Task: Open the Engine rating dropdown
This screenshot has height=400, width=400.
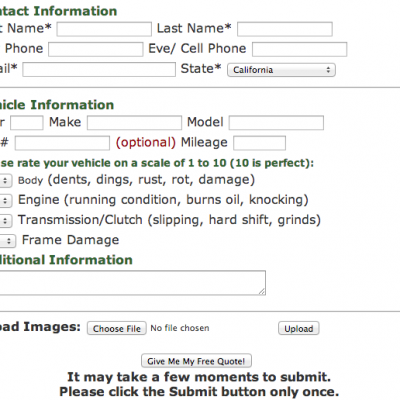Action: (x=6, y=201)
